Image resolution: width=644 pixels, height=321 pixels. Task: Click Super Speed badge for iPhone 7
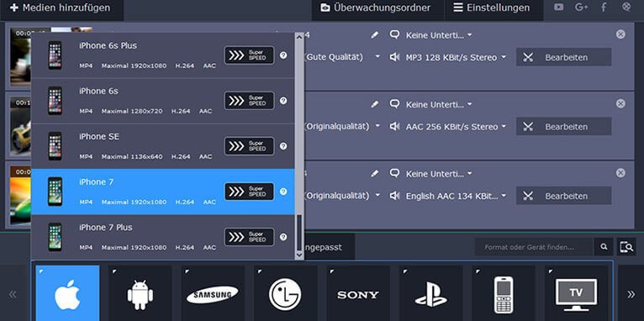(250, 192)
